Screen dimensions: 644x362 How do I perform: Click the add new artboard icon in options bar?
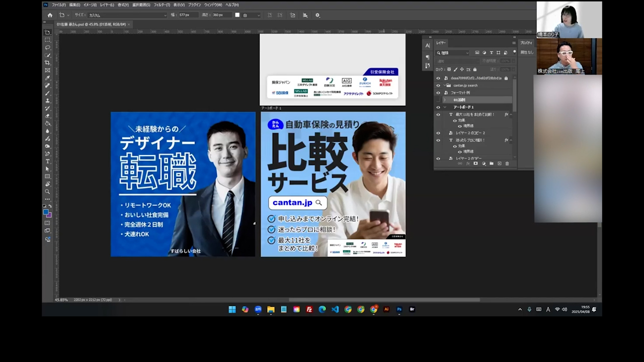coord(293,15)
